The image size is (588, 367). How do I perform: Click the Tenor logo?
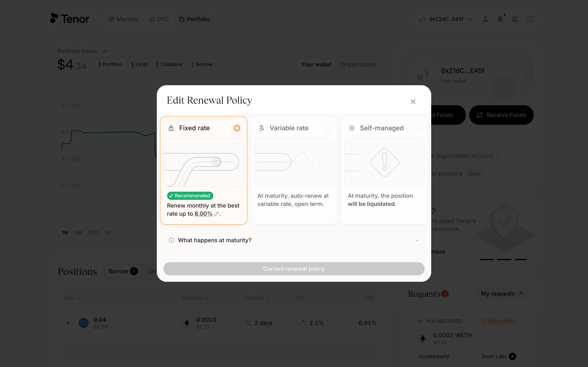(70, 18)
